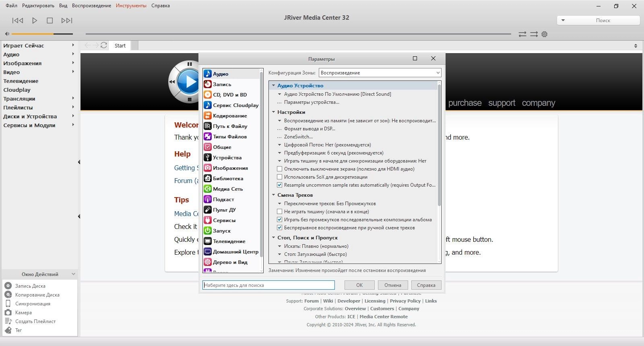
Task: Open the Инструменты menu
Action: (131, 6)
